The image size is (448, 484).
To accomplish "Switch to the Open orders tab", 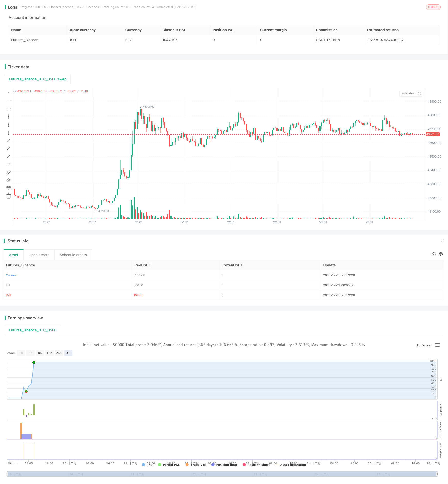I will click(x=39, y=255).
